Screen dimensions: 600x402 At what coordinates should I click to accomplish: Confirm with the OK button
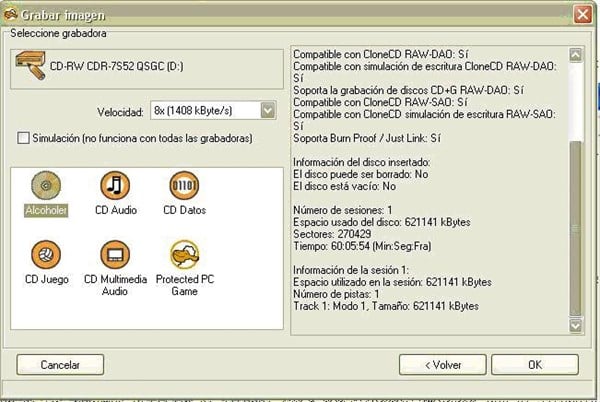pyautogui.click(x=535, y=365)
